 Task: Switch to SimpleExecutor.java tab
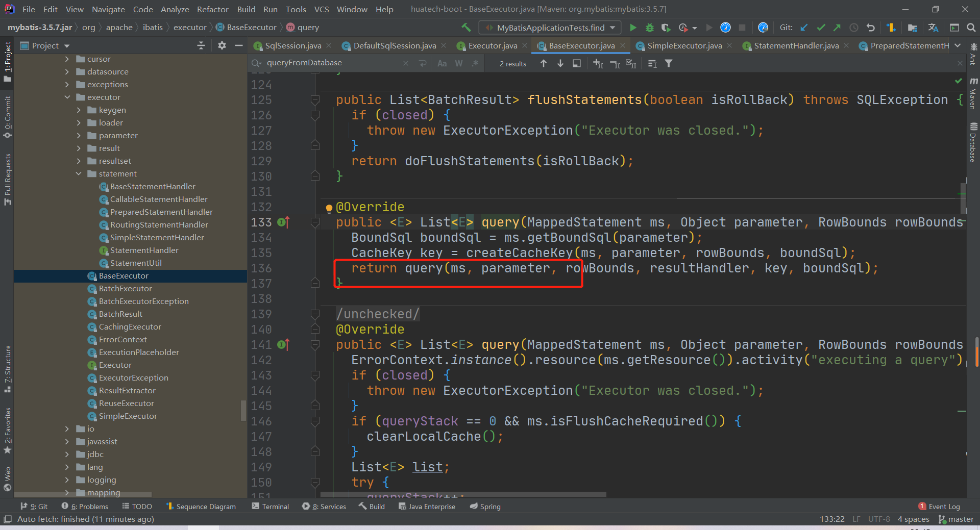(x=684, y=45)
